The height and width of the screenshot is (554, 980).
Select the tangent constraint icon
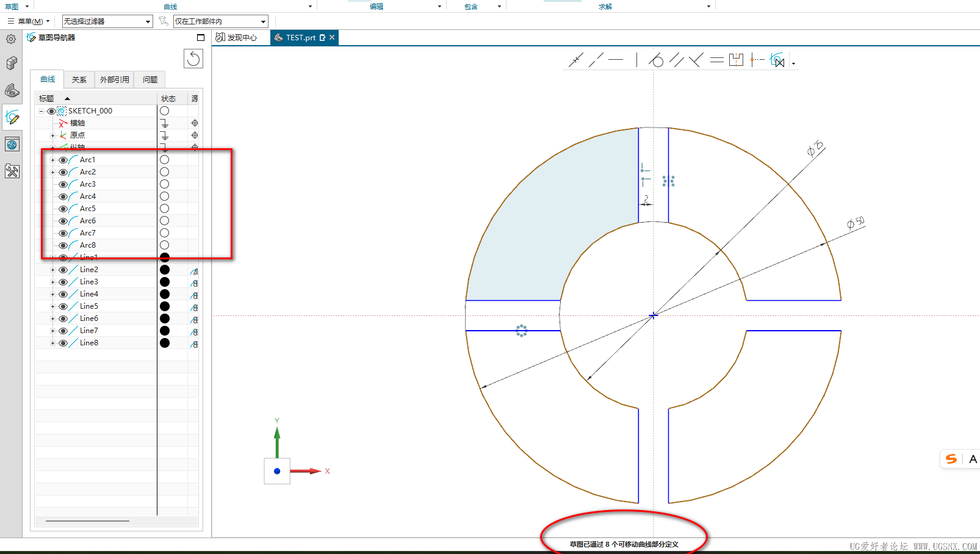tap(656, 60)
